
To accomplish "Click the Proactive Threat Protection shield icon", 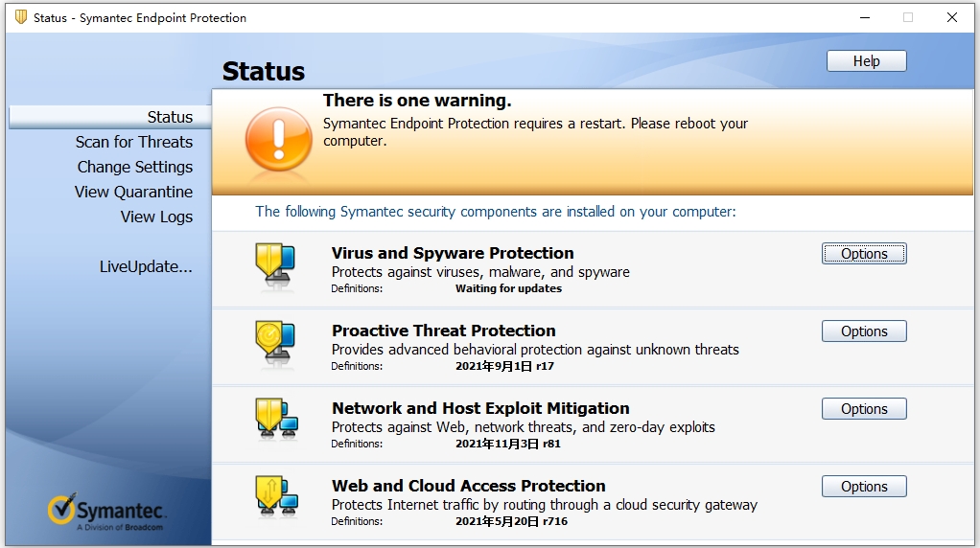I will click(x=274, y=345).
